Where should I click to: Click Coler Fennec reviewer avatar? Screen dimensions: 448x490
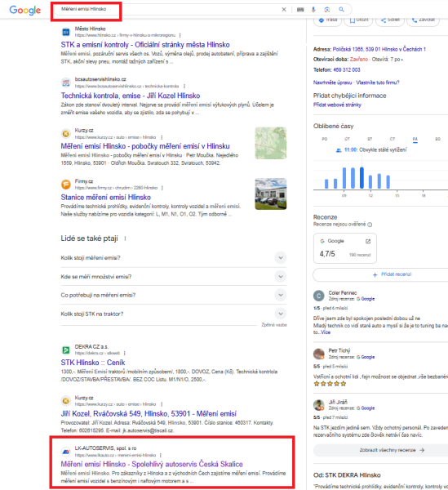coord(319,296)
